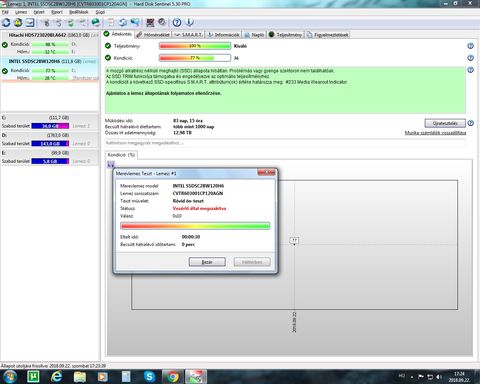Open Skype from taskbar

pyautogui.click(x=150, y=377)
